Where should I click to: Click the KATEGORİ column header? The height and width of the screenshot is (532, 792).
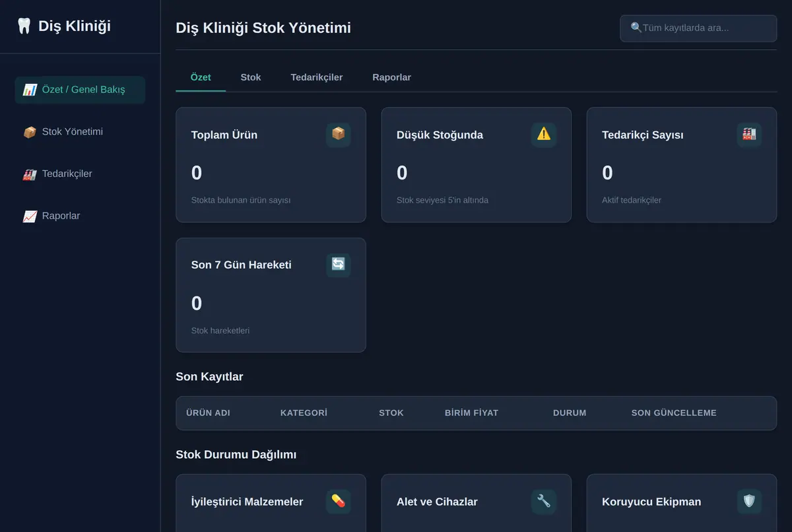304,413
